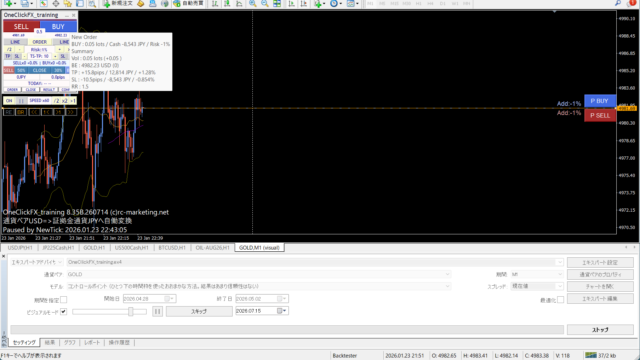The width and height of the screenshot is (640, 360).
Task: Click the tile windows icon
Action: pyautogui.click(x=277, y=4)
